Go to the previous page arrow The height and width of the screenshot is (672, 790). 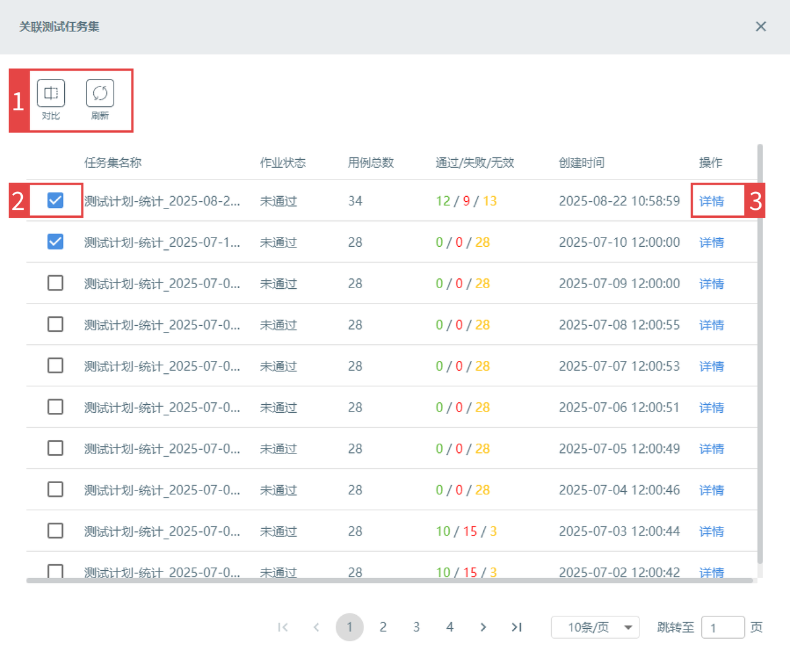coord(316,628)
